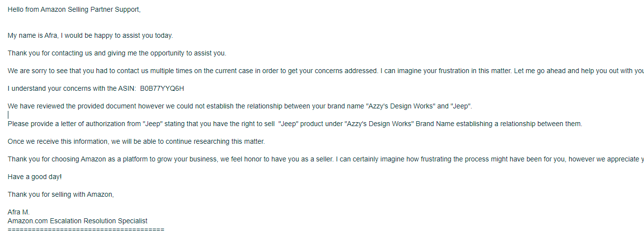The height and width of the screenshot is (236, 644).
Task: Click the "Have a good day!" line
Action: coord(35,177)
